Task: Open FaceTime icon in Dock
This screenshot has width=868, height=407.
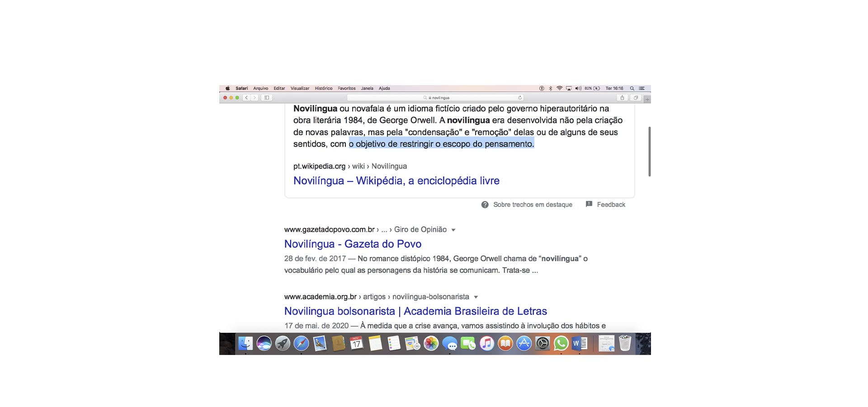Action: (x=468, y=344)
